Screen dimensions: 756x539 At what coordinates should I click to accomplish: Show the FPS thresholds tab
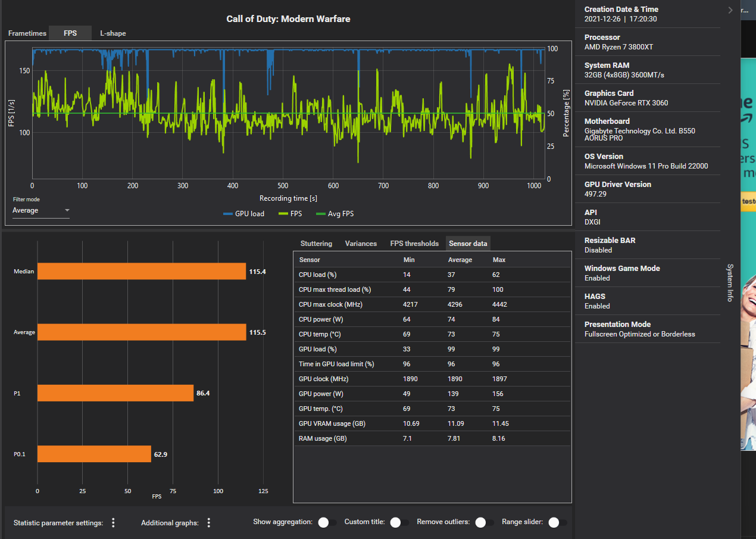tap(414, 244)
